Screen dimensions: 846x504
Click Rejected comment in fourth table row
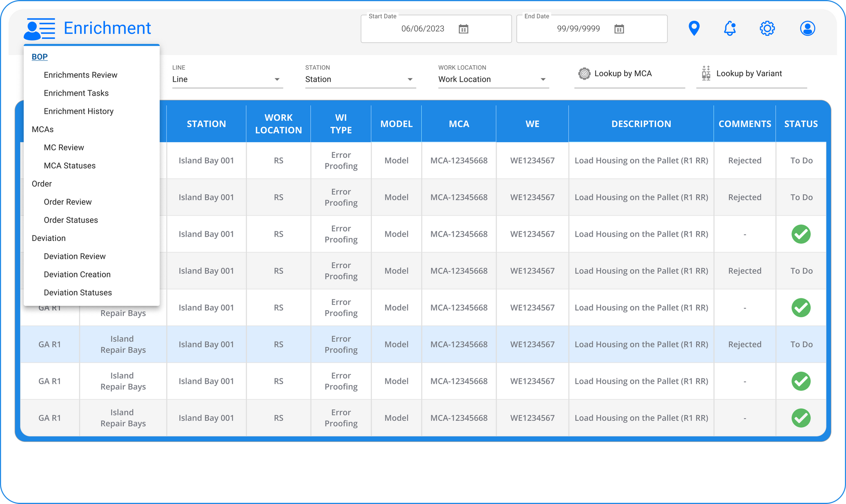coord(745,271)
